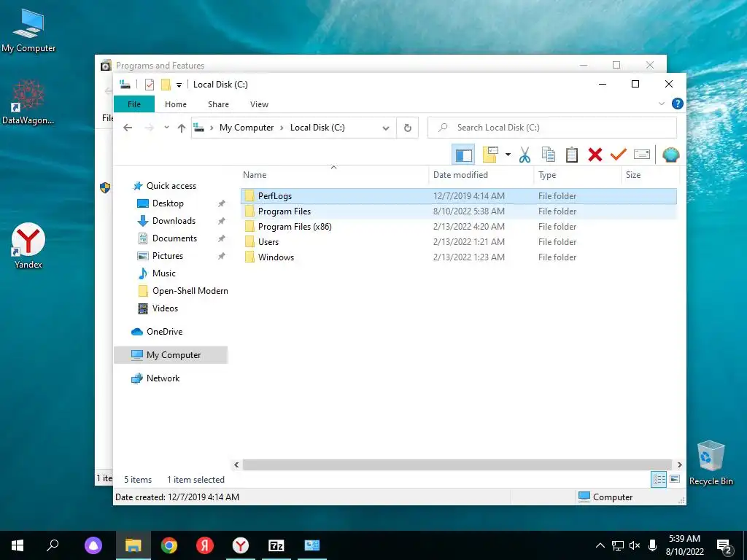The image size is (747, 560).
Task: Open Downloads in the navigation pane
Action: coord(174,221)
